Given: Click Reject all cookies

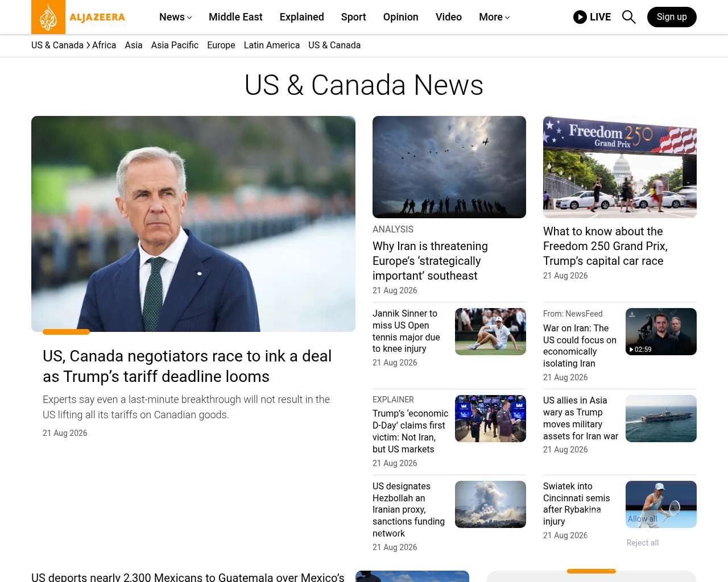Looking at the screenshot, I should click(x=643, y=543).
